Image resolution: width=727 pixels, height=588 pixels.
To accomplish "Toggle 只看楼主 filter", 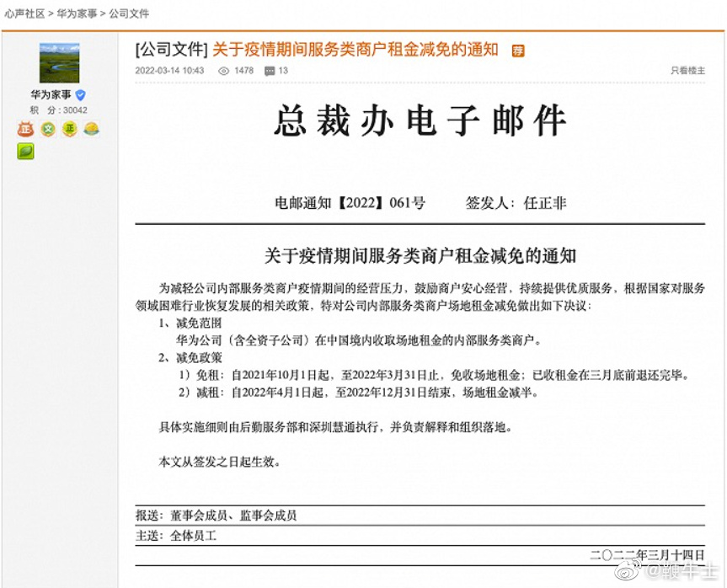I will tap(687, 71).
